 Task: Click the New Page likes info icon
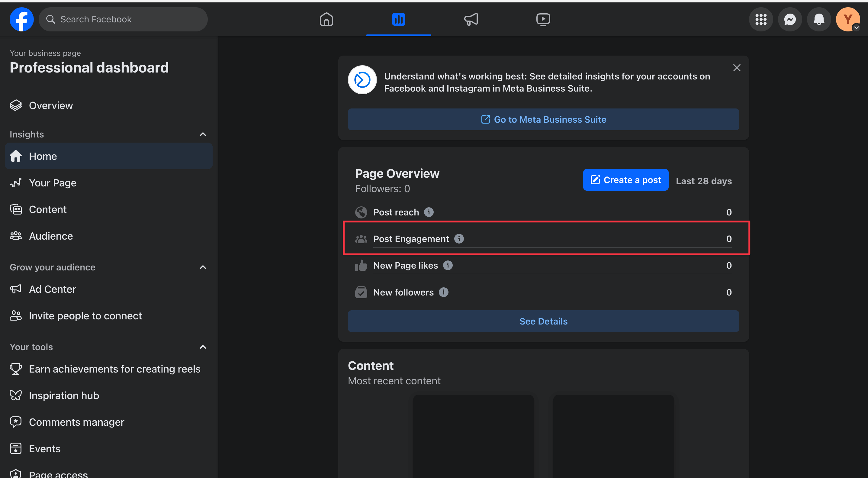tap(448, 265)
